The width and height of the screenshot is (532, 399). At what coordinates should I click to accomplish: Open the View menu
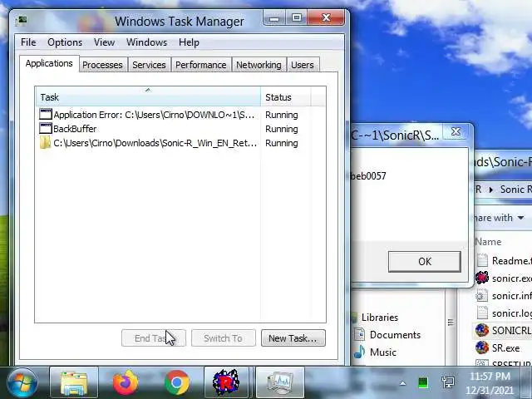pos(105,42)
